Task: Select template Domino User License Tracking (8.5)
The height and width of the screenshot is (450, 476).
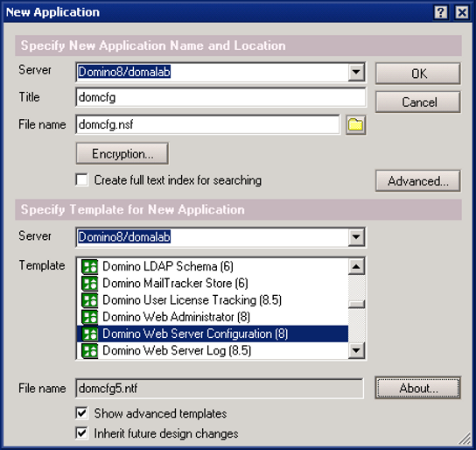Action: [x=213, y=300]
